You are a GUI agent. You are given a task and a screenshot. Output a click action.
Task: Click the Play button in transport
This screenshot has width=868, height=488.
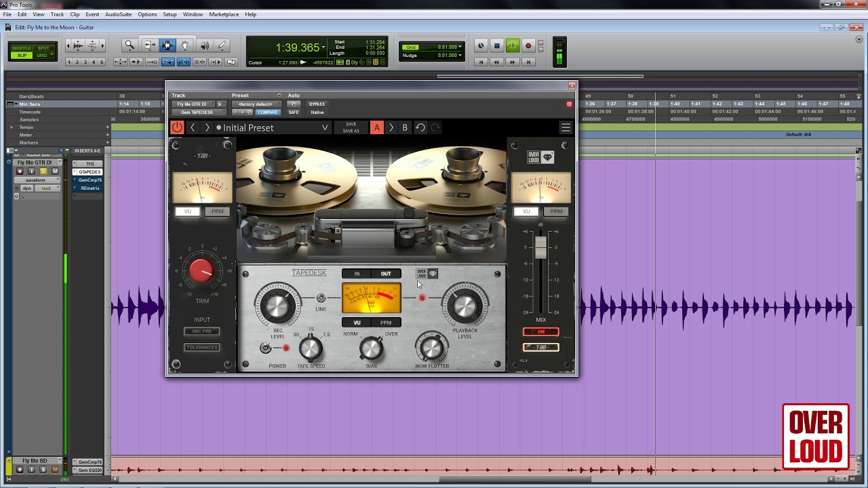513,46
